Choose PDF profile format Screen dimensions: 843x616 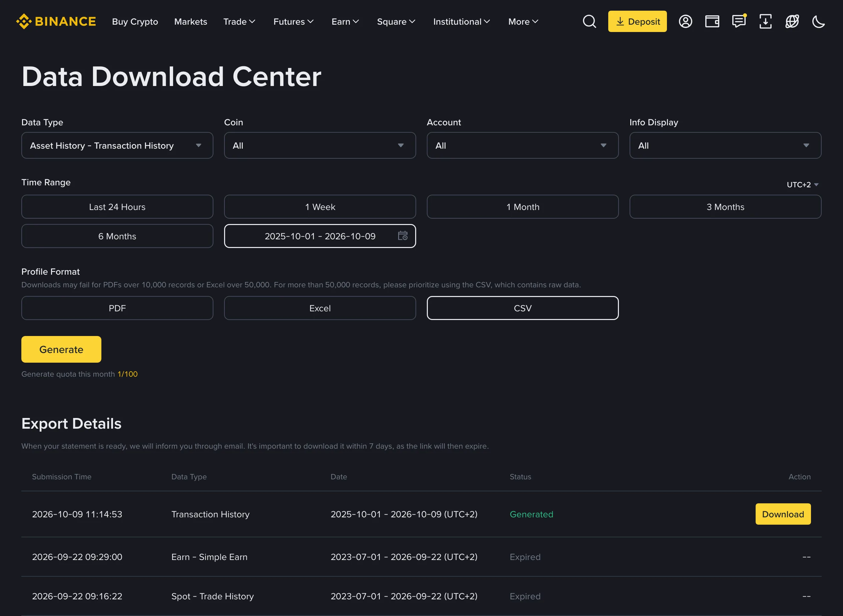[x=117, y=308]
